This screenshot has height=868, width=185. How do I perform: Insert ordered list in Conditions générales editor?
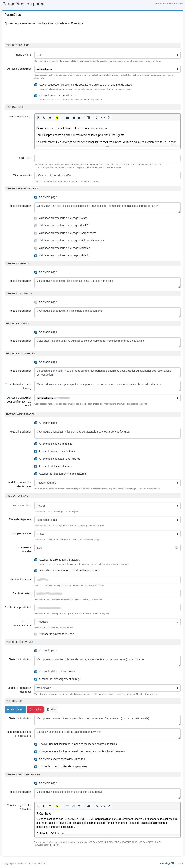pyautogui.click(x=73, y=806)
